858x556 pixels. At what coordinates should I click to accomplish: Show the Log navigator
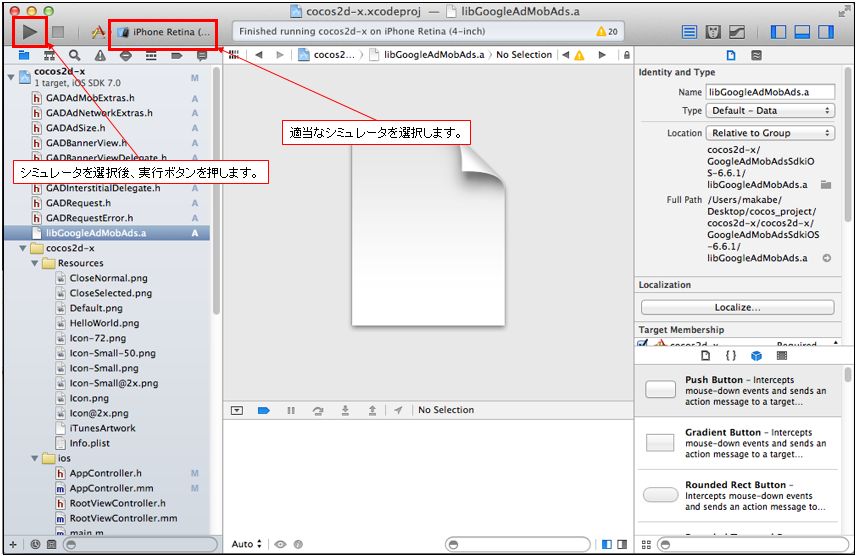click(x=202, y=55)
